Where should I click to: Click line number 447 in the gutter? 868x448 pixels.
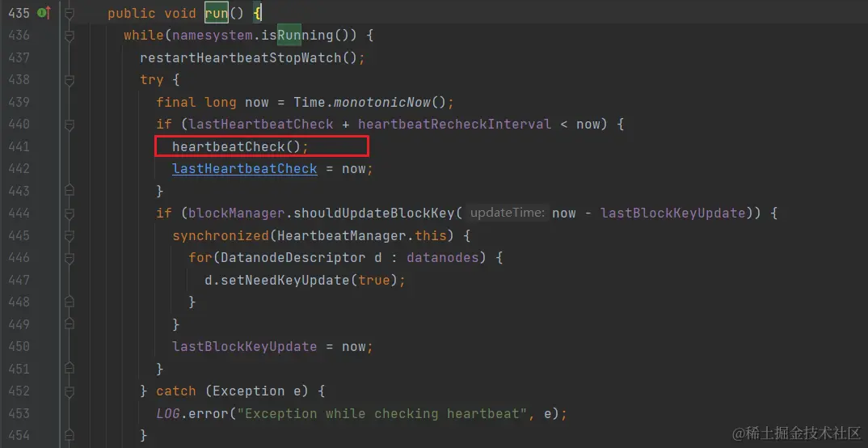pyautogui.click(x=19, y=281)
